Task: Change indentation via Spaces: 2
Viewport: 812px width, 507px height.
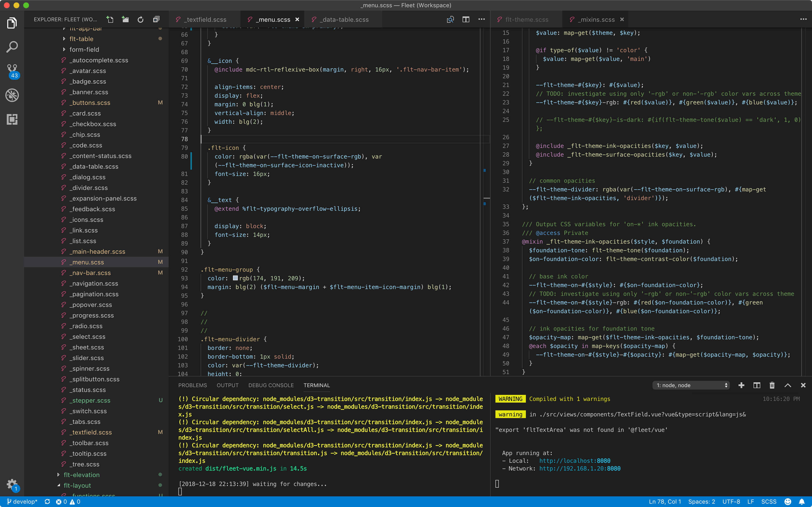Action: pyautogui.click(x=701, y=502)
